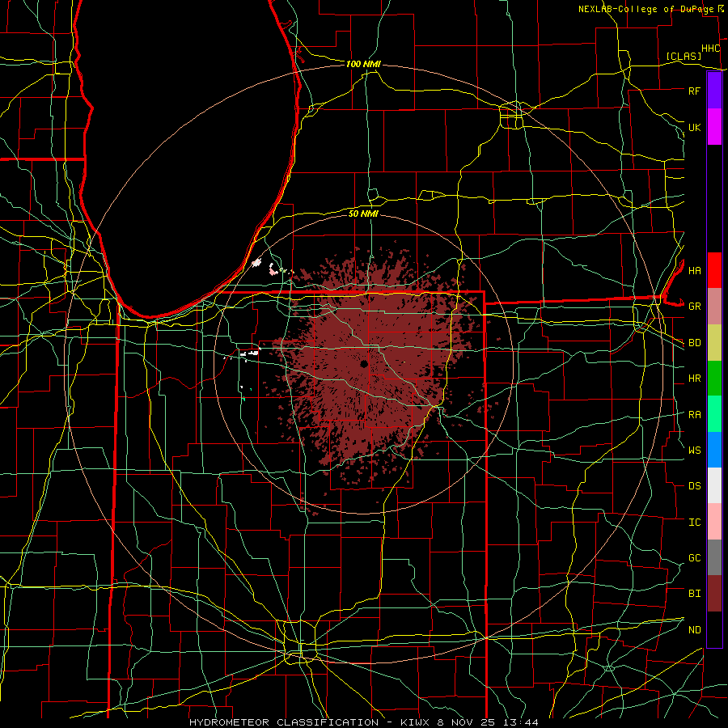Click the BI dark red legend swatch
Viewport: 728px width, 728px height.
714,594
